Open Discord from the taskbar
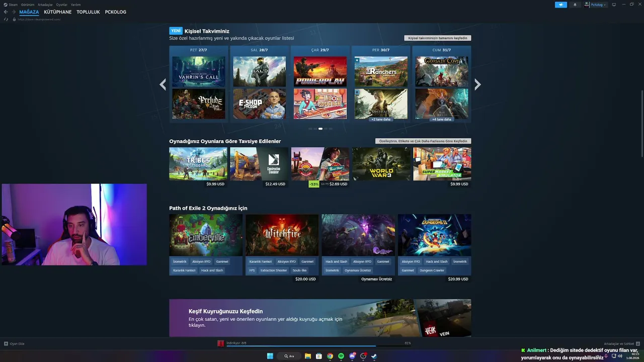This screenshot has width=644, height=362. (352, 356)
